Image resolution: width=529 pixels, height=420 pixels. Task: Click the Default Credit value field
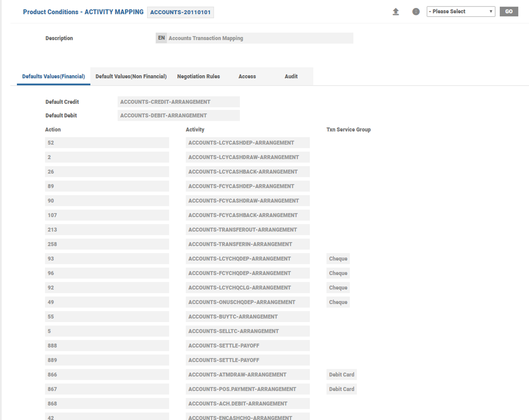pos(178,102)
